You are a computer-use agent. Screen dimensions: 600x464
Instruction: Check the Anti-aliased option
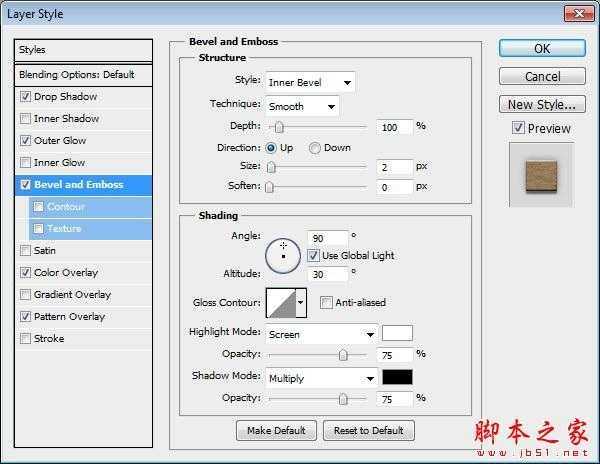coord(326,303)
